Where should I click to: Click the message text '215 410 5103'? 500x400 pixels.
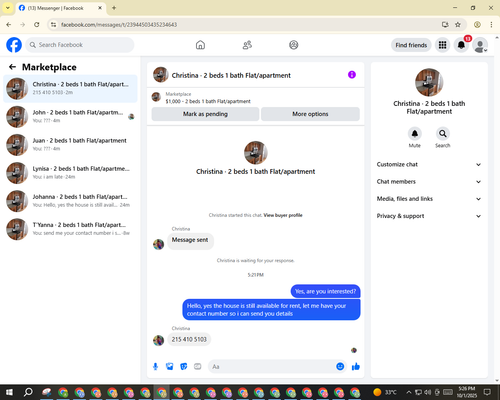(189, 339)
